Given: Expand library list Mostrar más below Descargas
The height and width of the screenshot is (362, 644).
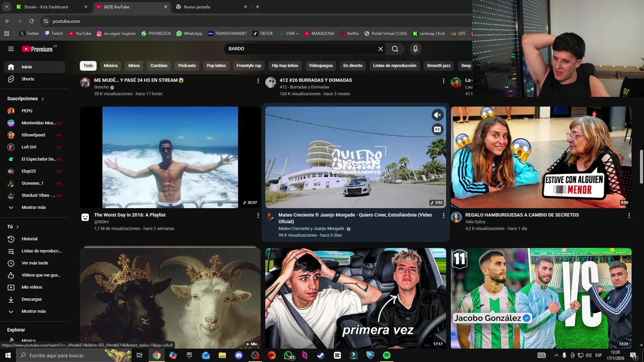Looking at the screenshot, I should point(34,311).
